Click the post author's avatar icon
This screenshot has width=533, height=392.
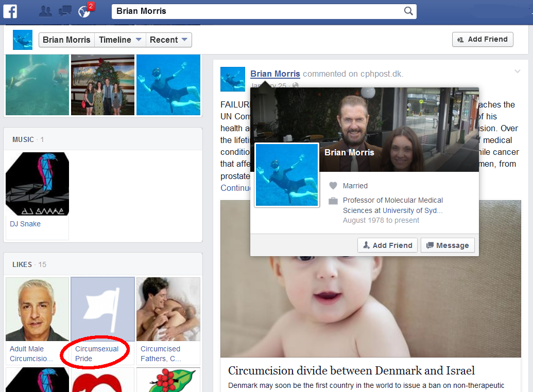233,79
